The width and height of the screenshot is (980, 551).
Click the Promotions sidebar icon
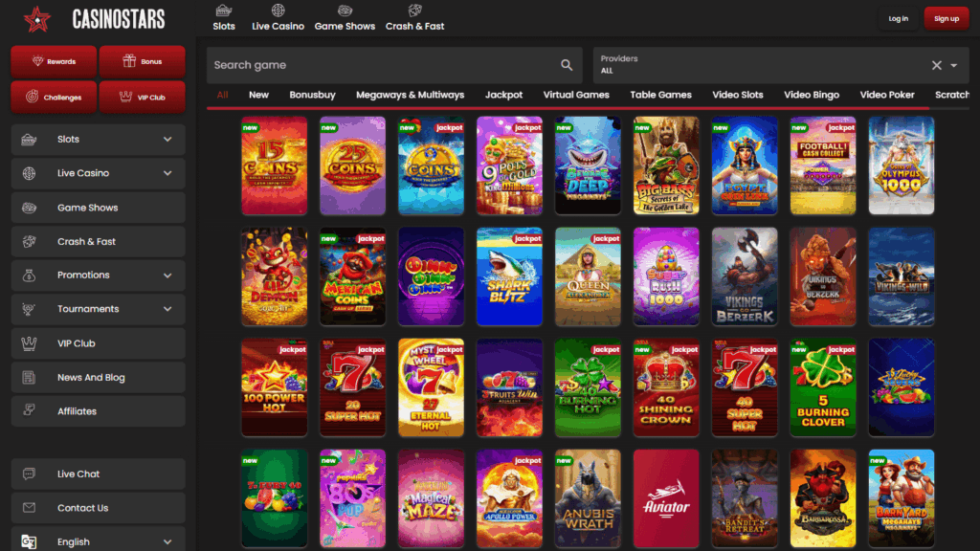[29, 275]
